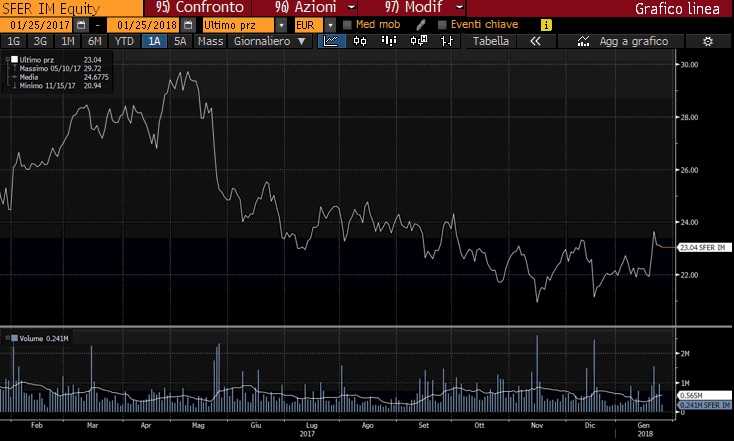
Task: Click the 0.565M volume average label
Action: (704, 396)
